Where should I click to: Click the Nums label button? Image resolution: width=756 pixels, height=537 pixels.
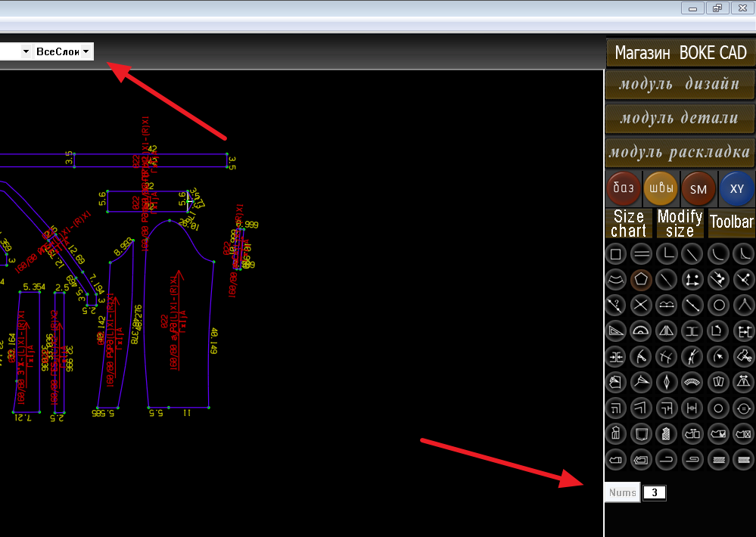(x=623, y=492)
